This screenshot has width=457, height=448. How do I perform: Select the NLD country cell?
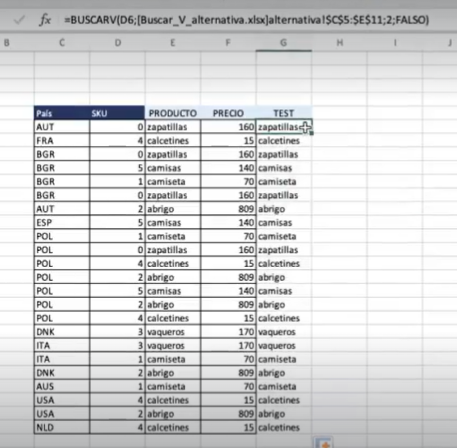point(62,427)
